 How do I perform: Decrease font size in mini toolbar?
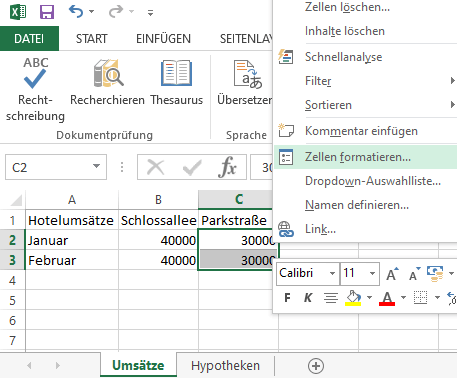coord(415,274)
